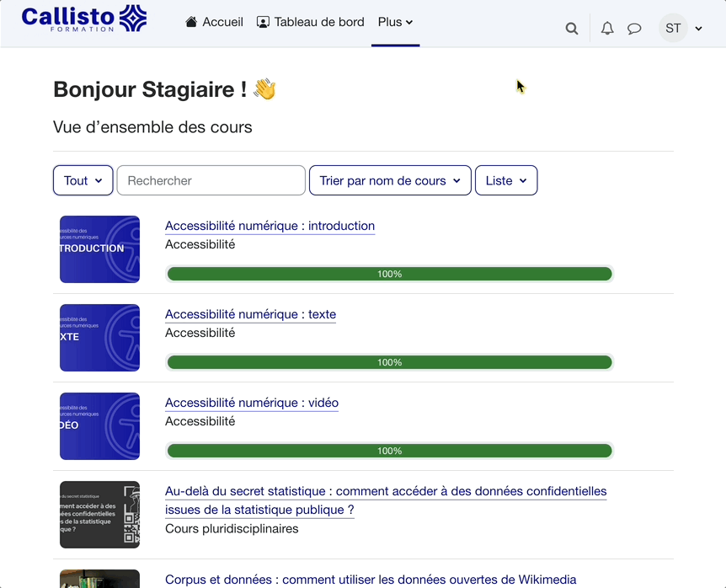726x588 pixels.
Task: Focus the Rechercher search field
Action: click(x=211, y=180)
